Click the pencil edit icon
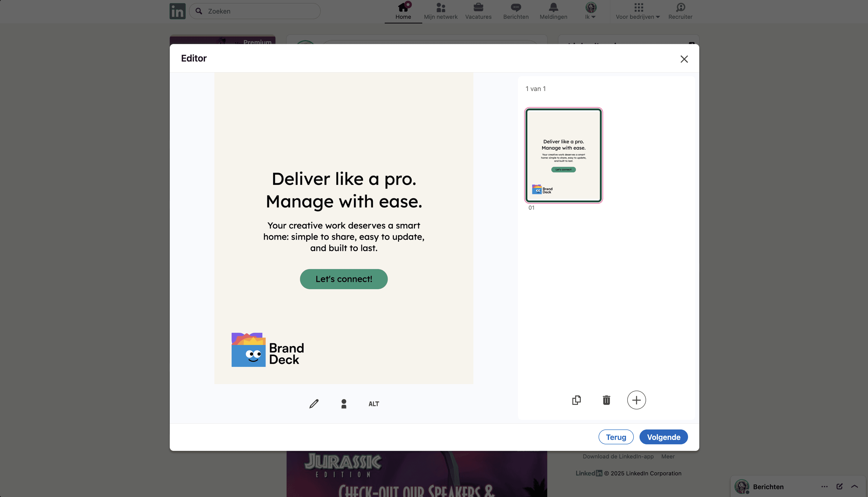Viewport: 868px width, 497px height. click(314, 403)
